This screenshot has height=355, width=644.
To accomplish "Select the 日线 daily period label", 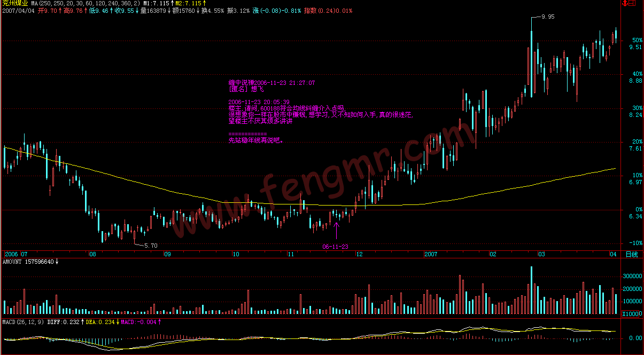I will point(631,255).
